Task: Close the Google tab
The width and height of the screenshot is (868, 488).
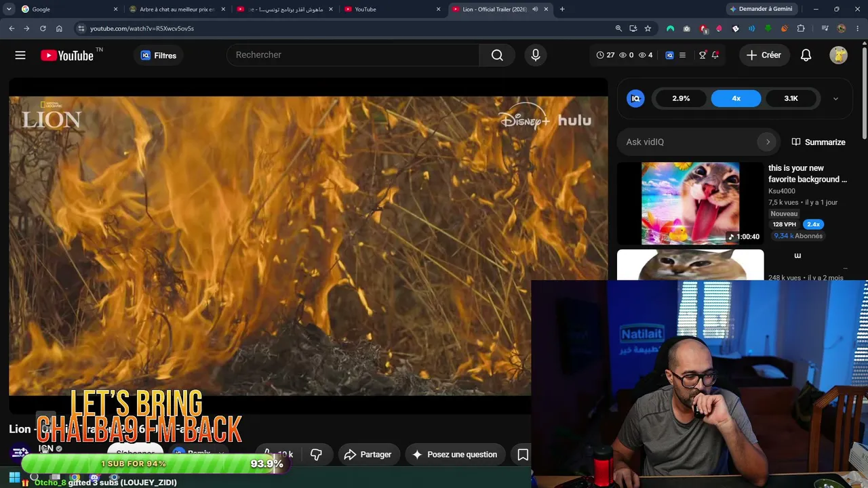Action: pyautogui.click(x=115, y=9)
